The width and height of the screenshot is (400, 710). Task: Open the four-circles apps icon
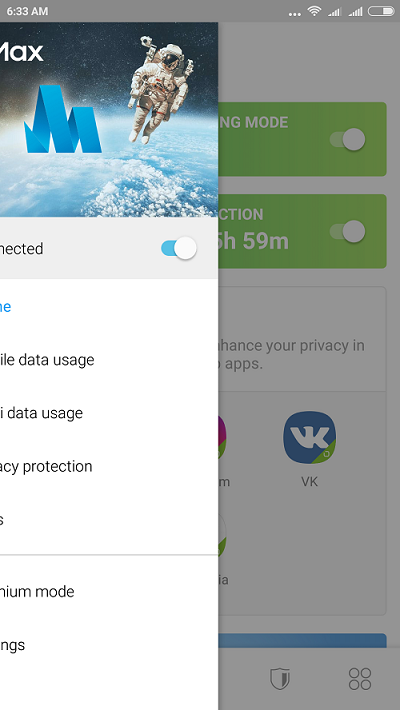point(360,679)
